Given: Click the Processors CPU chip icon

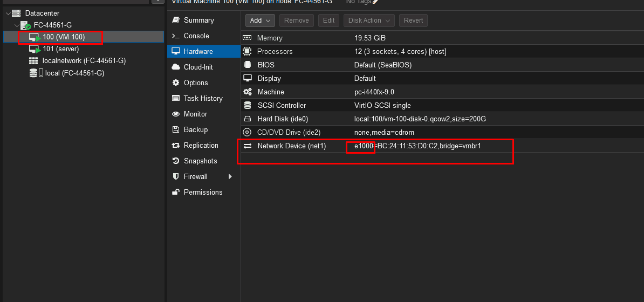Looking at the screenshot, I should 247,51.
